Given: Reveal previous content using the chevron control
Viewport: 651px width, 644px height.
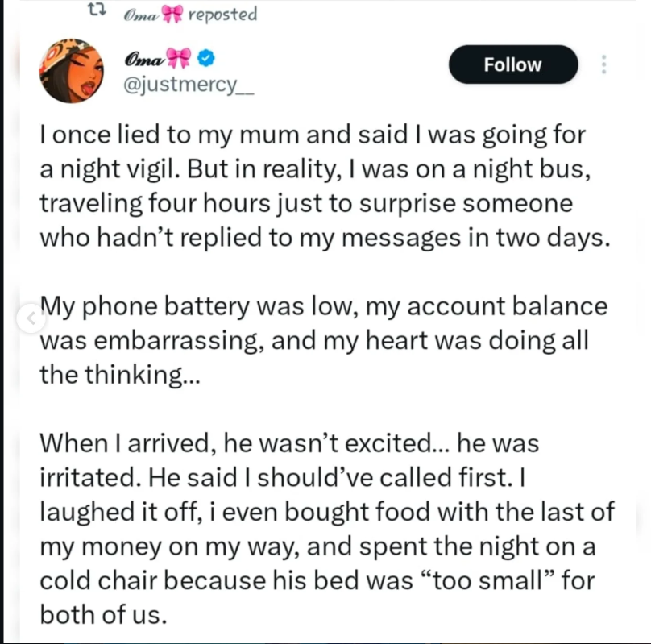Looking at the screenshot, I should (x=31, y=318).
